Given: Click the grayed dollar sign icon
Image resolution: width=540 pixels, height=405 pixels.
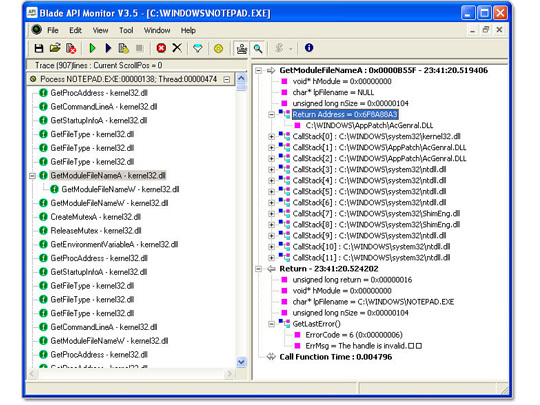Looking at the screenshot, I should tap(279, 48).
